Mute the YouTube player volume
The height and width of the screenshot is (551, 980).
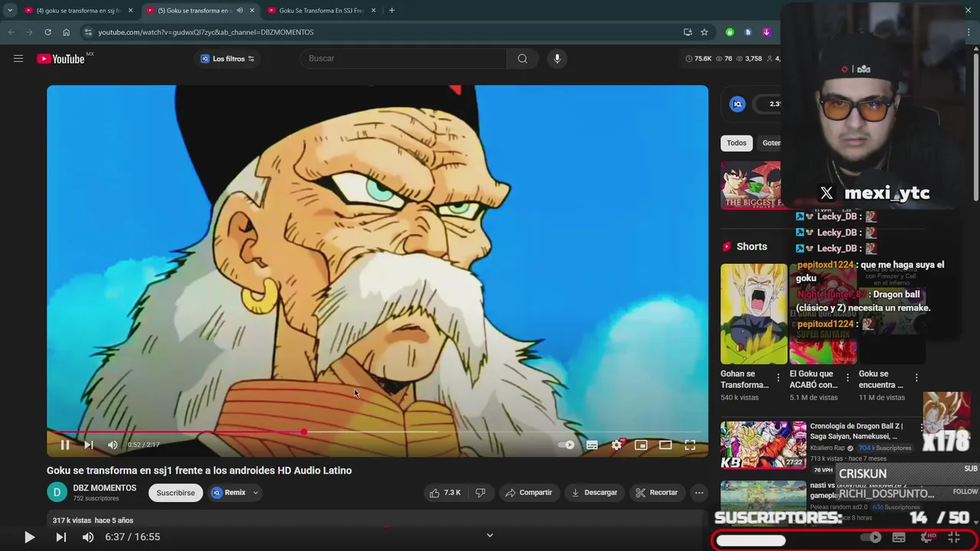[113, 445]
